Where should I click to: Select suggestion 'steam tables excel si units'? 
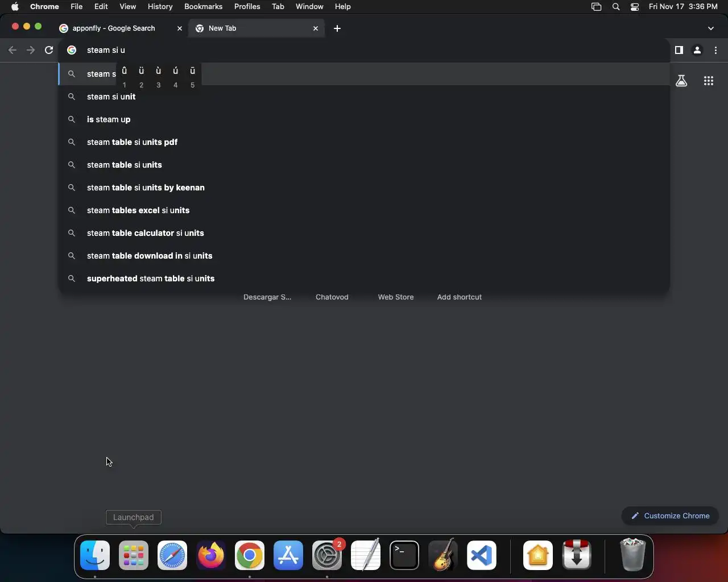click(x=364, y=210)
